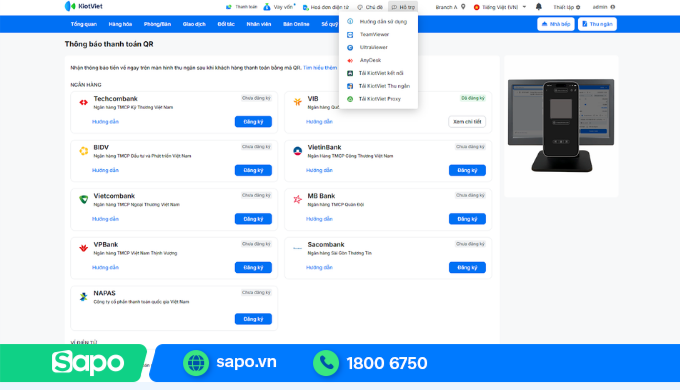Click the VIB logo icon
The height and width of the screenshot is (390, 680).
298,102
